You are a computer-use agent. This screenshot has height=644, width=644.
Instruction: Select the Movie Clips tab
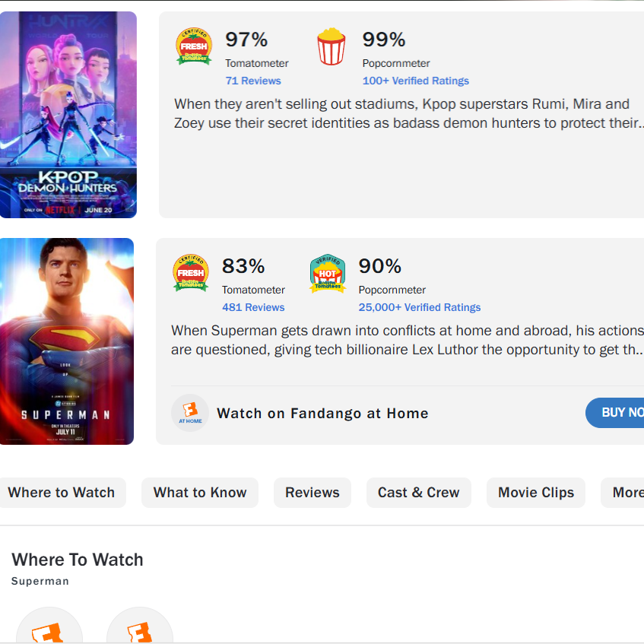click(536, 493)
